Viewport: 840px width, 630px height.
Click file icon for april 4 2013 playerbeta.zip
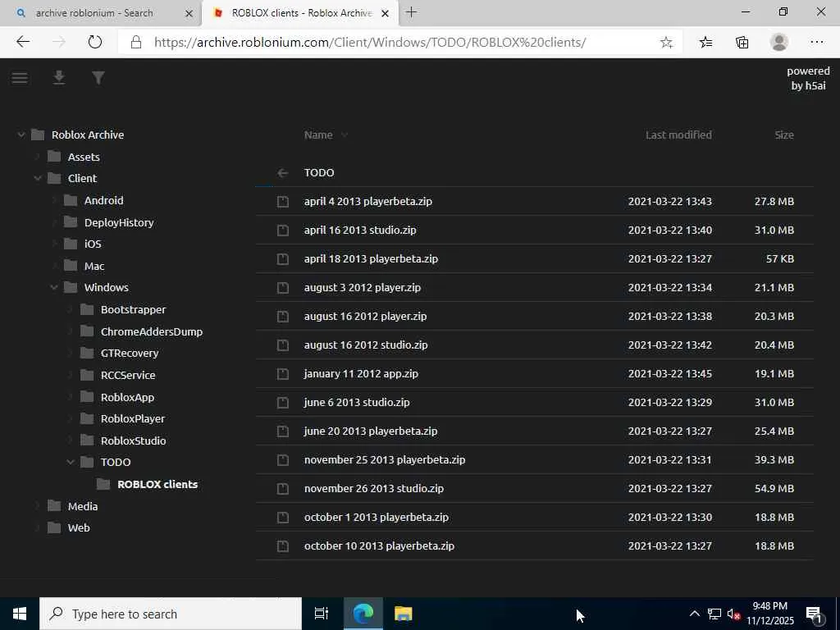coord(282,202)
